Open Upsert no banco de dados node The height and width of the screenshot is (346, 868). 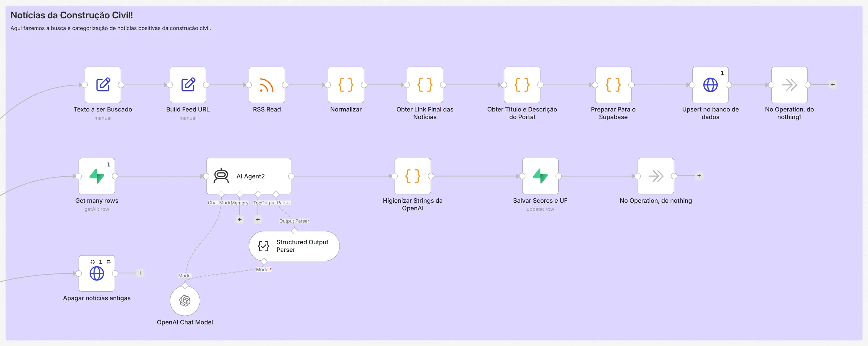point(710,85)
